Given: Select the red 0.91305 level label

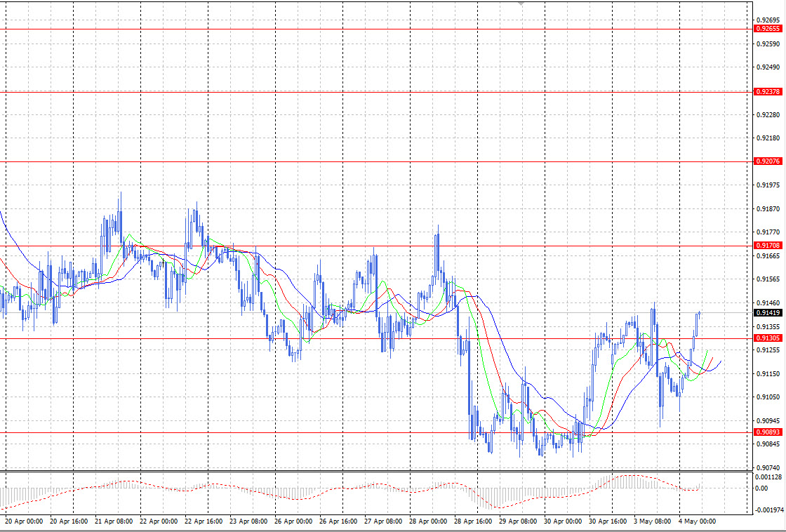Looking at the screenshot, I should click(768, 338).
